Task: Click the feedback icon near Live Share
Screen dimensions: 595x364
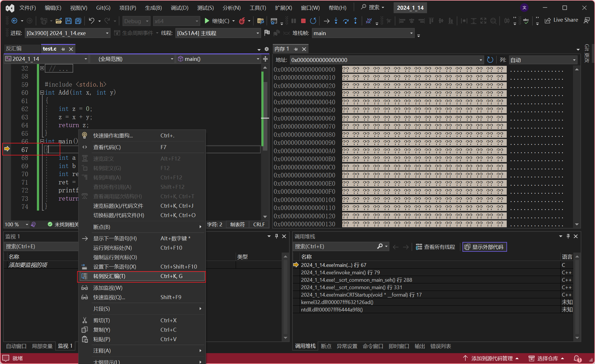Action: point(586,20)
